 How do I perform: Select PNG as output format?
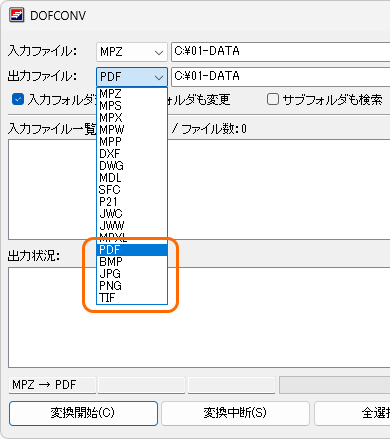pyautogui.click(x=132, y=286)
